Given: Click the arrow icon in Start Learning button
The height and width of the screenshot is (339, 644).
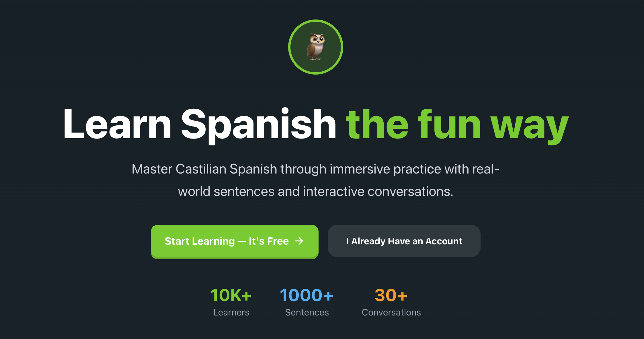Looking at the screenshot, I should tap(299, 241).
